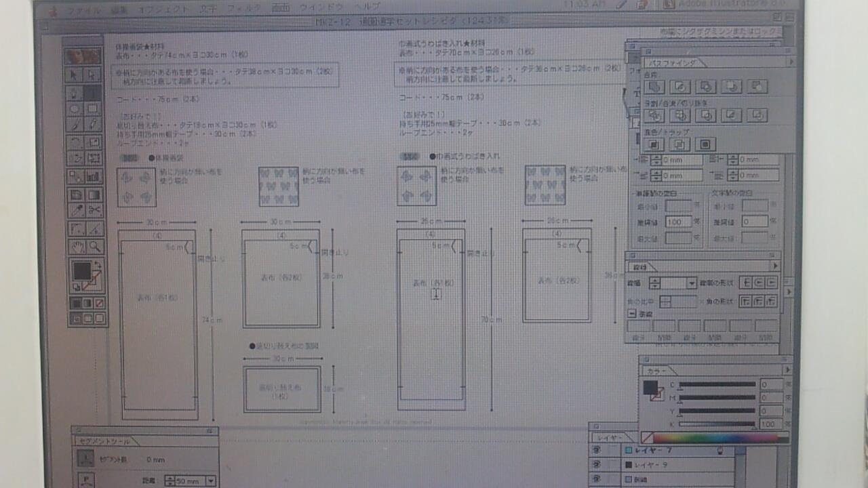The width and height of the screenshot is (868, 488).
Task: Click the last Pathfinder icon in 合体 row
Action: pyautogui.click(x=757, y=87)
